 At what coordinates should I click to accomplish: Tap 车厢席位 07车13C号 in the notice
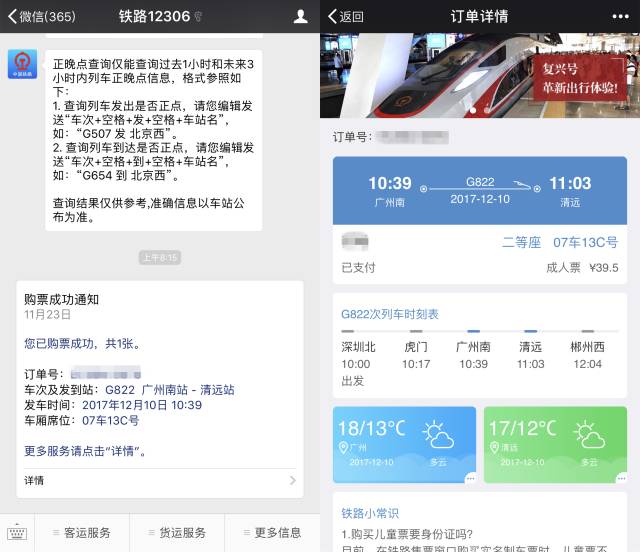[82, 421]
